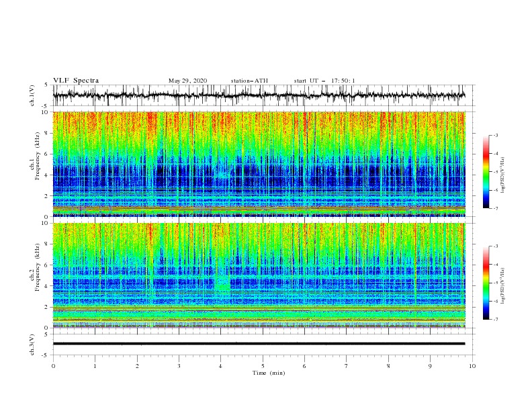Click time axis tick label "9"

point(430,366)
